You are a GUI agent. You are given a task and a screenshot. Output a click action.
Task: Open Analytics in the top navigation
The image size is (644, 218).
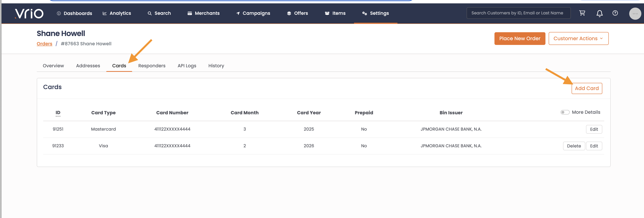point(117,13)
